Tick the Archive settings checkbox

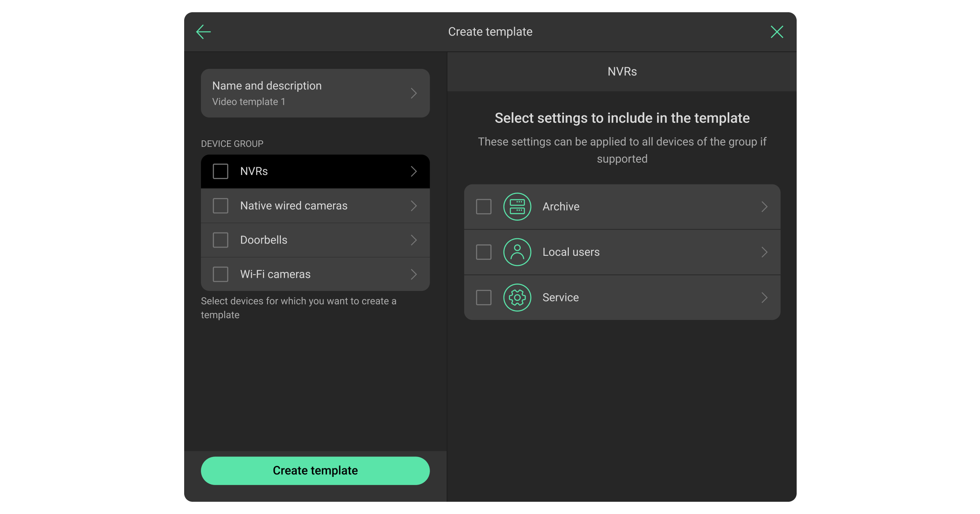pyautogui.click(x=483, y=207)
